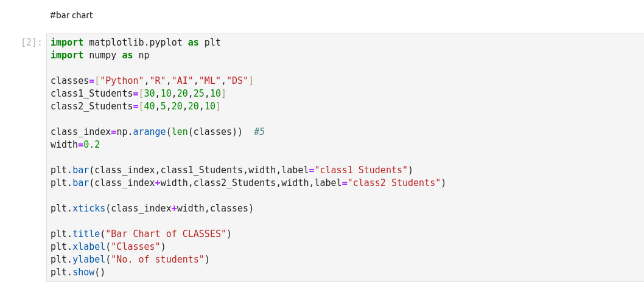Click the empty line above plt.title
Viewport: 644px width, 282px height.
[x=183, y=221]
